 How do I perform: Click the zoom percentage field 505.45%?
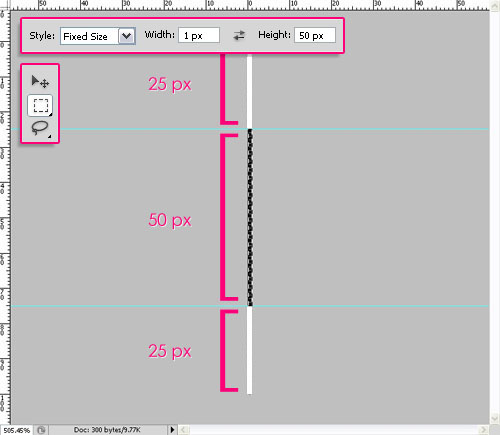(x=17, y=430)
